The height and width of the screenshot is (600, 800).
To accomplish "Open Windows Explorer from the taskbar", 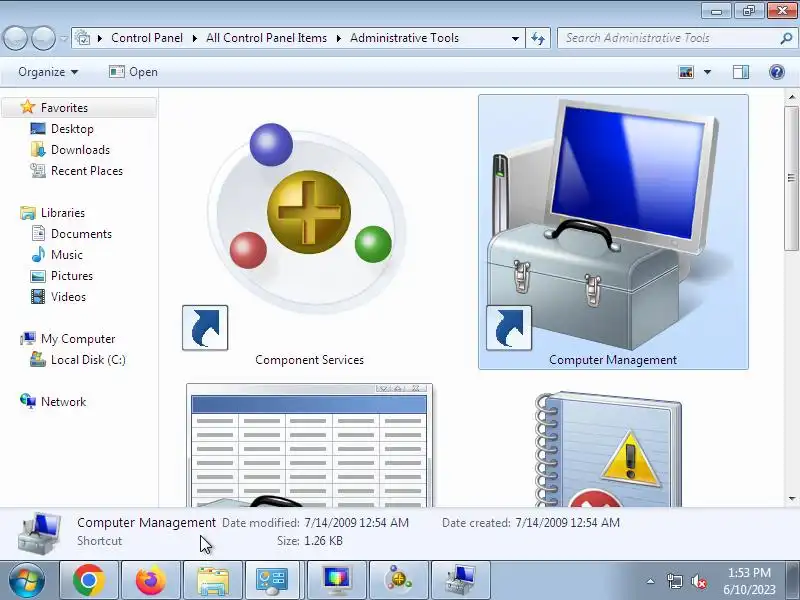I will 213,580.
